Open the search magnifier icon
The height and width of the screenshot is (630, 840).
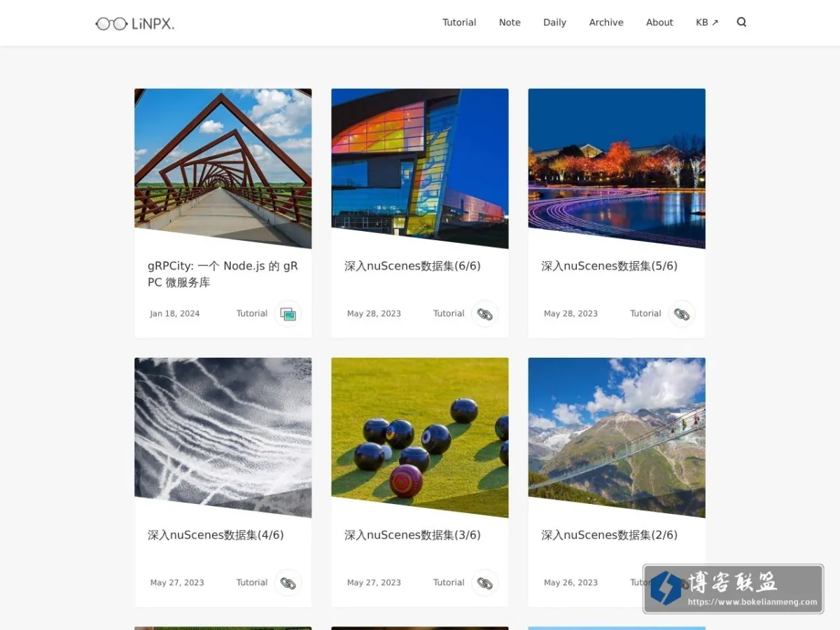[x=742, y=22]
